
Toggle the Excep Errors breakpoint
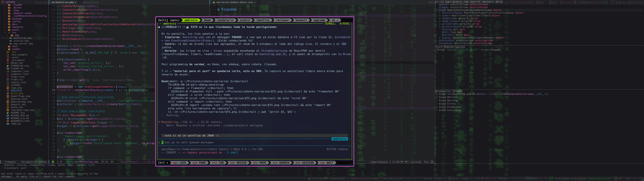click(437, 104)
